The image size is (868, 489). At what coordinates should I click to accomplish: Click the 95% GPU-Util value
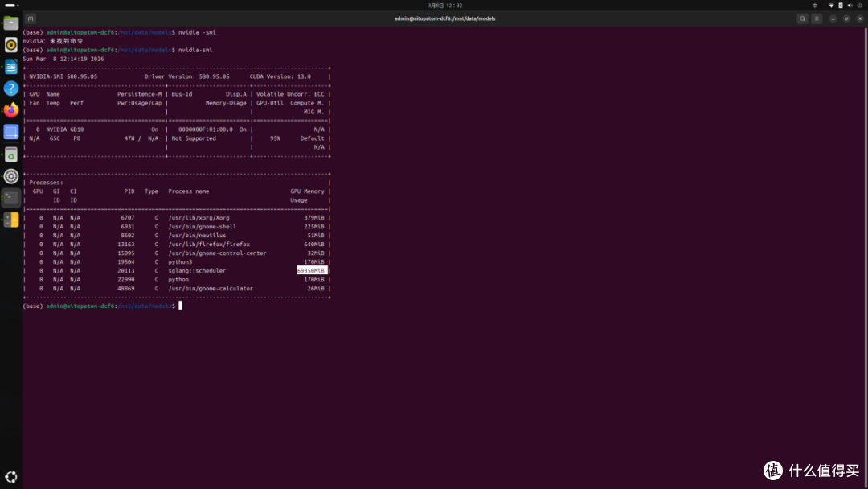click(x=275, y=138)
